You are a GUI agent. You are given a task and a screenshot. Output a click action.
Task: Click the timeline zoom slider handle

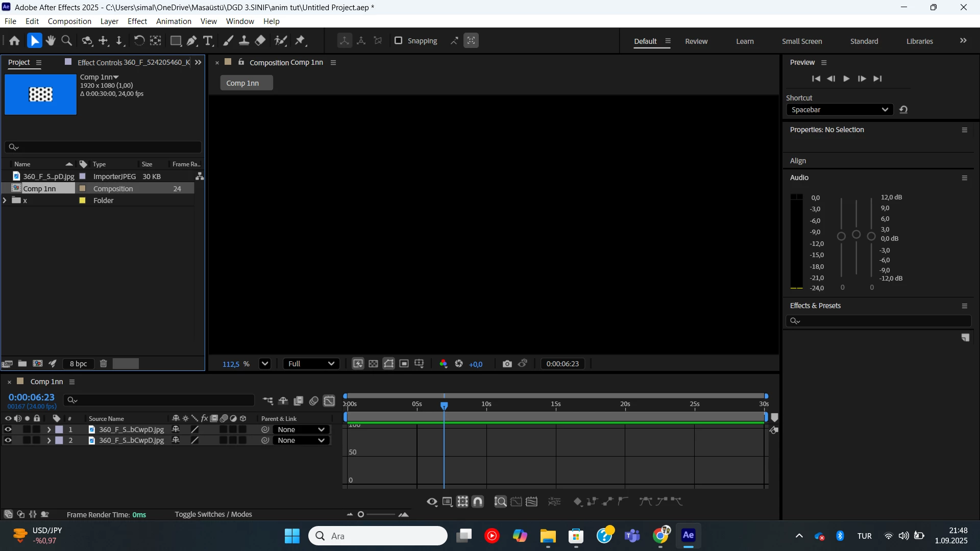(361, 514)
